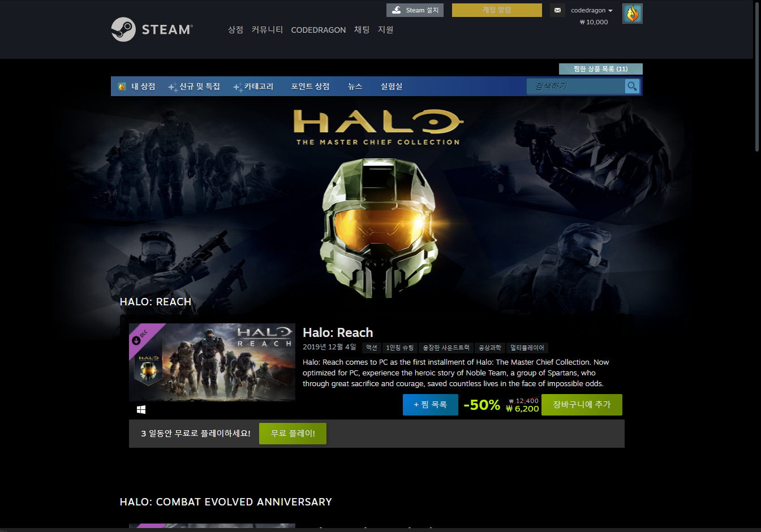Viewport: 761px width, 532px height.
Task: Click the Halo Master Chief Collection logo
Action: pyautogui.click(x=378, y=127)
